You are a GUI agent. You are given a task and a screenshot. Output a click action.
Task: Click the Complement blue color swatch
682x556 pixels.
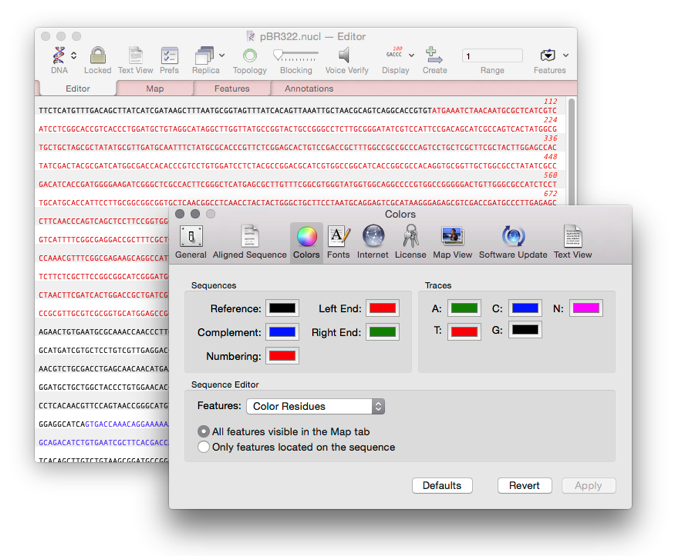pyautogui.click(x=282, y=332)
